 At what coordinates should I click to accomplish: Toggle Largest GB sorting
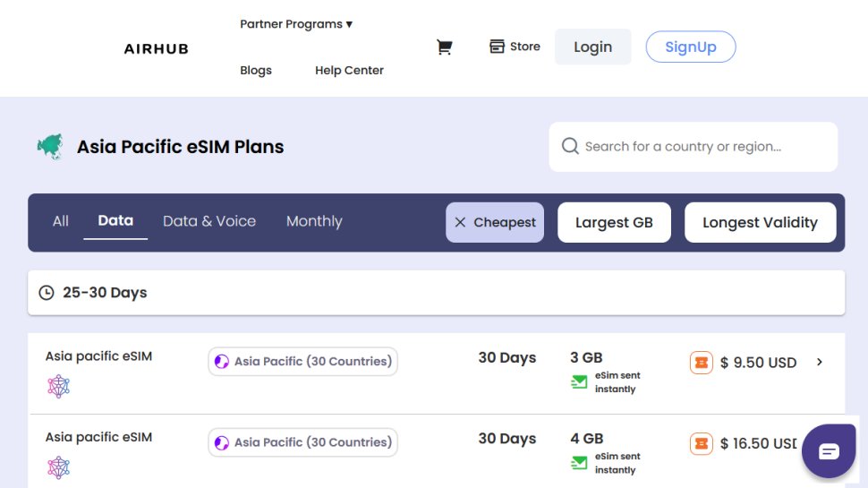pos(614,223)
